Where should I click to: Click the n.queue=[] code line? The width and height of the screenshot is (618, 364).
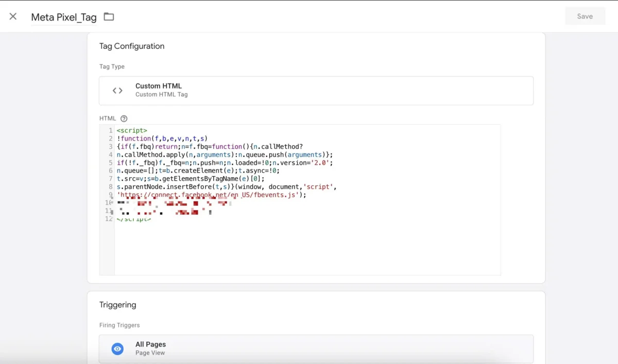point(198,171)
